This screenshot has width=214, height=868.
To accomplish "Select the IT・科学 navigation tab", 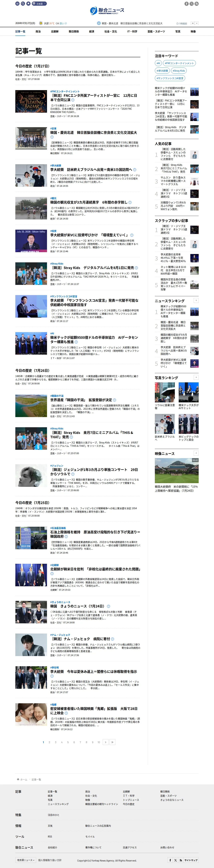I will click(132, 32).
